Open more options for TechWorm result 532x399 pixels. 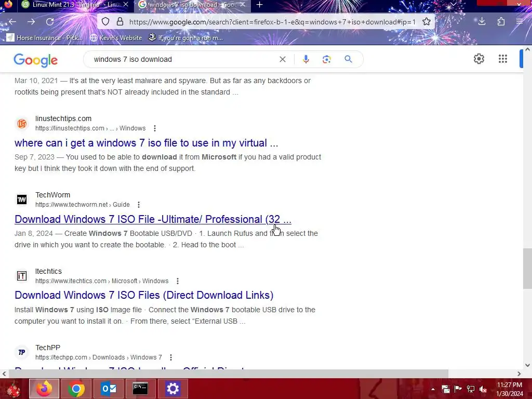click(138, 205)
